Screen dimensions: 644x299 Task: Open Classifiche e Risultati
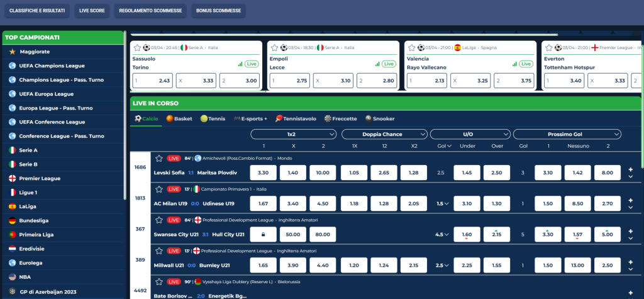point(37,11)
